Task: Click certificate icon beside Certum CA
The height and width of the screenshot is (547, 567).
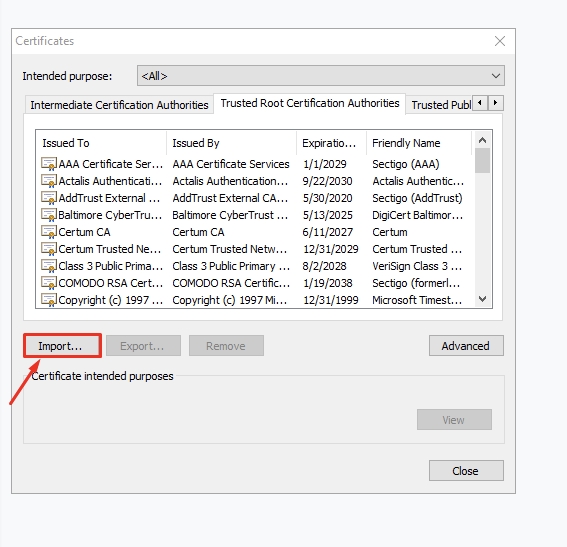Action: tap(49, 232)
